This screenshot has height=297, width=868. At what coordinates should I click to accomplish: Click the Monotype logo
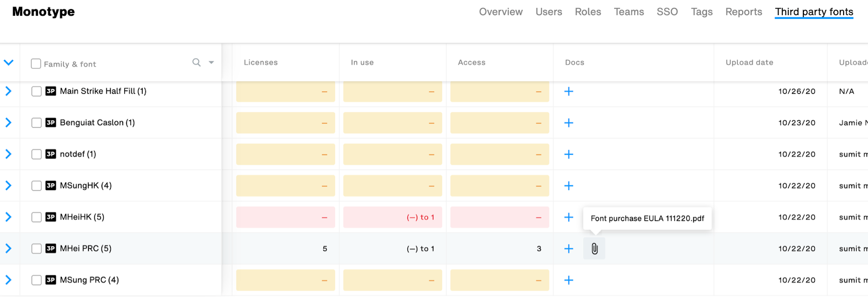[x=43, y=12]
